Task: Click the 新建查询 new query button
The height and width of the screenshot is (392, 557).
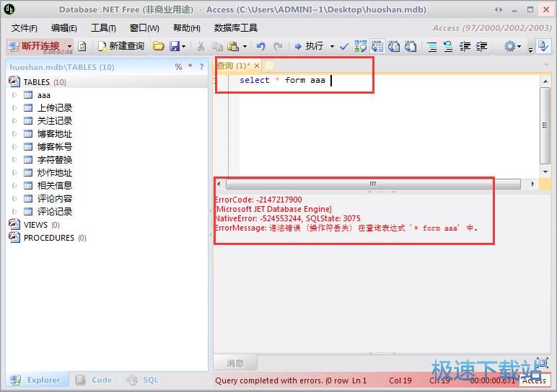Action: pyautogui.click(x=121, y=46)
